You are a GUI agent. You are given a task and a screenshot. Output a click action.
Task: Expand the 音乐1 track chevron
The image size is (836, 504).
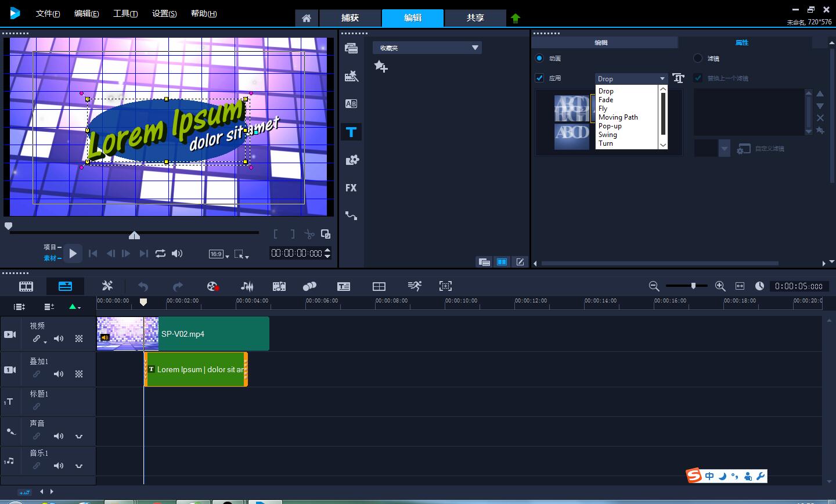coord(79,466)
